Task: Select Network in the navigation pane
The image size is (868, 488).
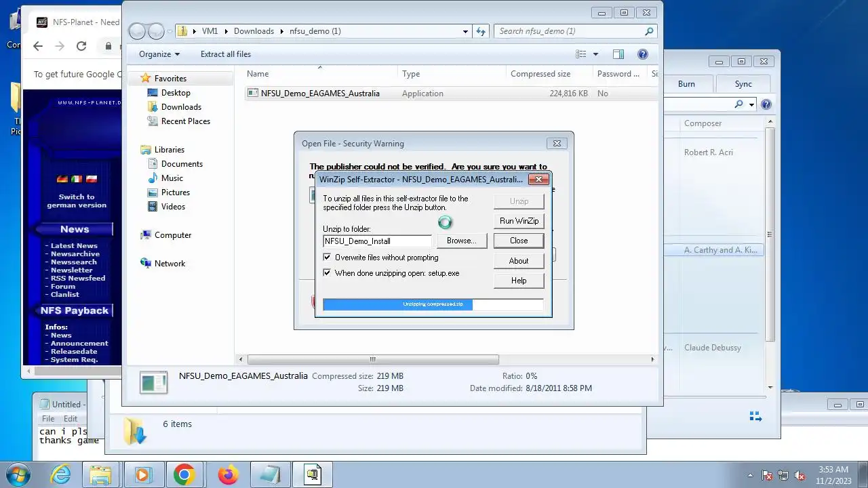Action: (170, 264)
